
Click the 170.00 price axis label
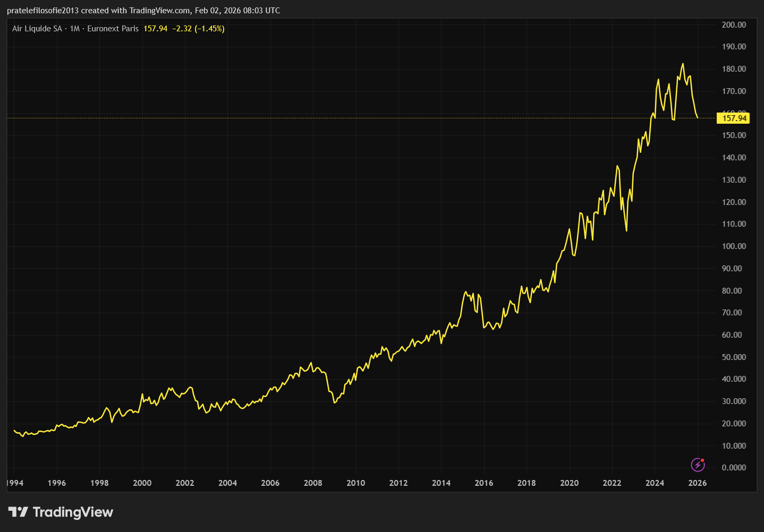point(734,91)
